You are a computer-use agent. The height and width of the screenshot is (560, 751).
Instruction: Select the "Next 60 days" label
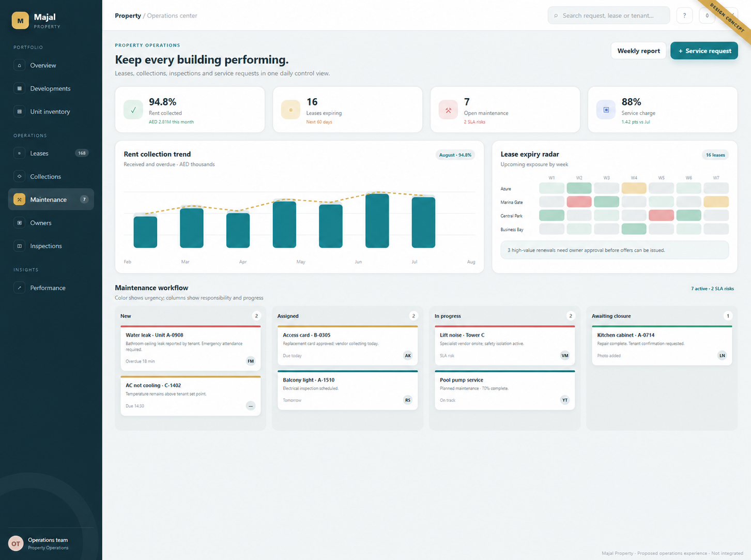tap(319, 122)
